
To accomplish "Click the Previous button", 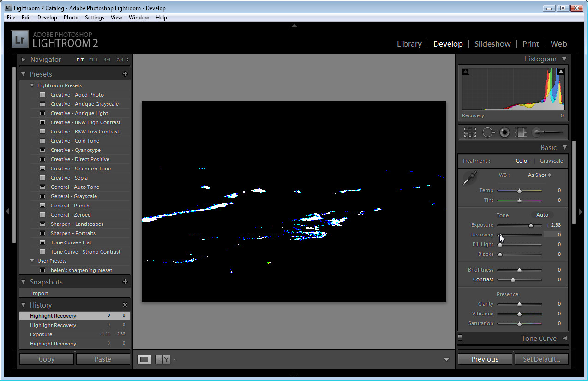I will click(x=485, y=359).
